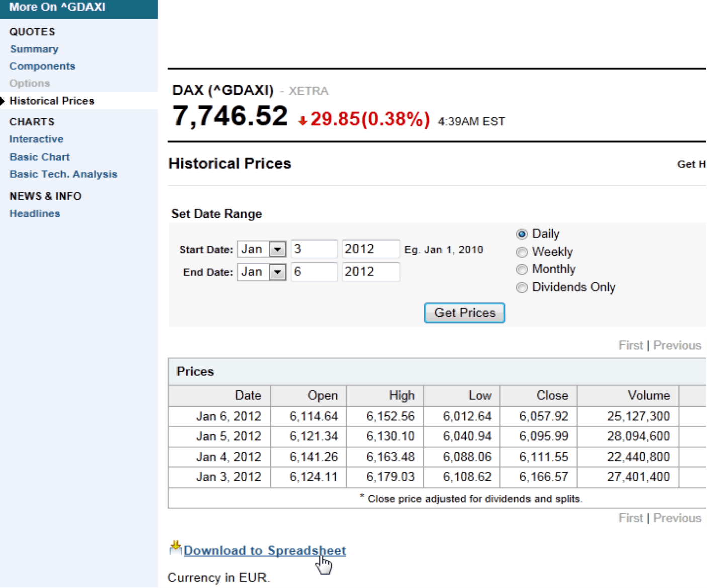Click the 'Currency in EUR.' text
The width and height of the screenshot is (707, 588).
tap(219, 577)
